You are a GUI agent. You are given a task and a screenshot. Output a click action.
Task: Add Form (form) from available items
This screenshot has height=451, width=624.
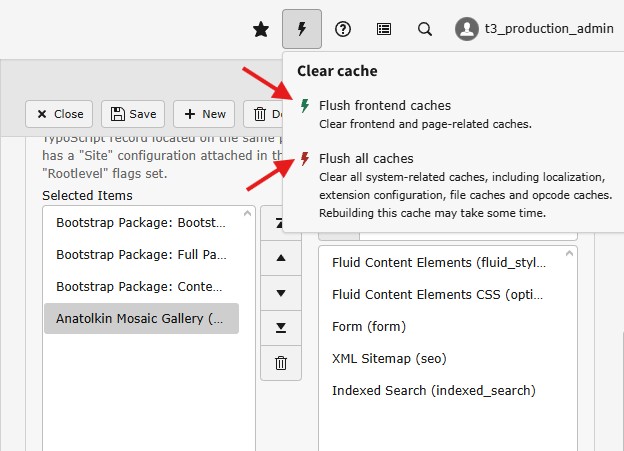pyautogui.click(x=368, y=326)
